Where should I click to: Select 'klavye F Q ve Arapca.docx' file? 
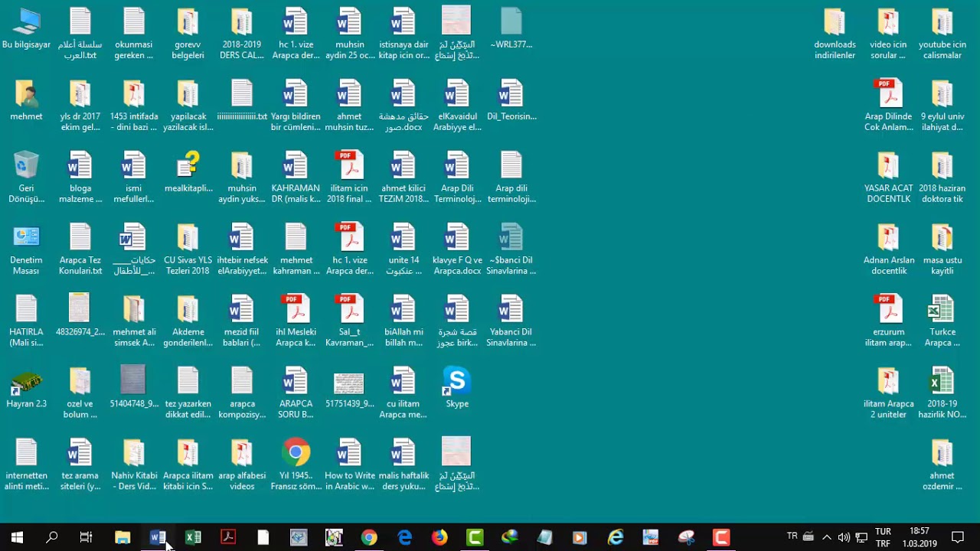457,249
